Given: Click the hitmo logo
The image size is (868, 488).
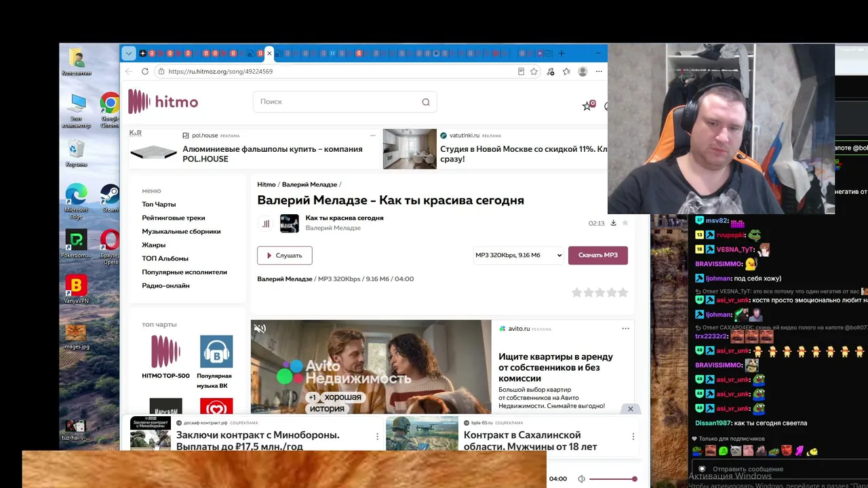Looking at the screenshot, I should (x=163, y=102).
